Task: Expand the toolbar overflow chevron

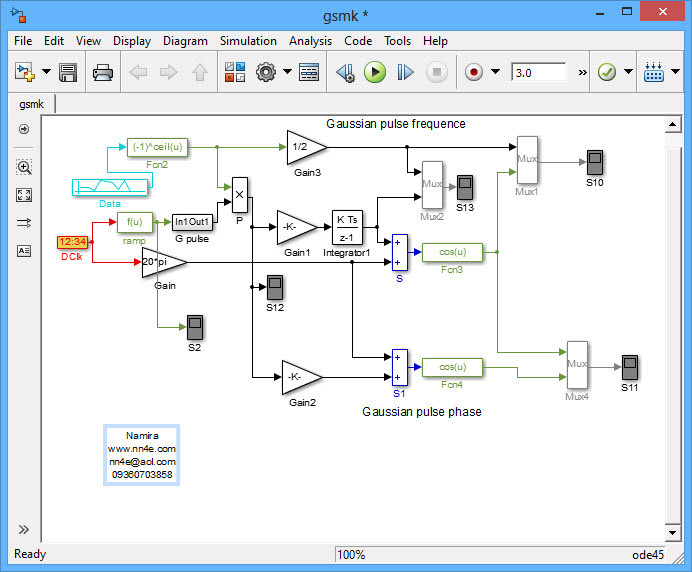Action: 582,72
